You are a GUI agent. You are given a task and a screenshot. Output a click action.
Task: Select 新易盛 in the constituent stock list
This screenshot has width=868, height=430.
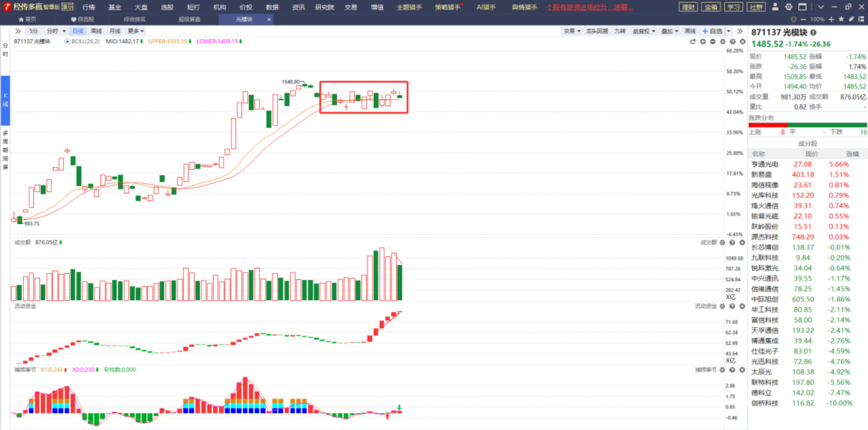coord(761,175)
